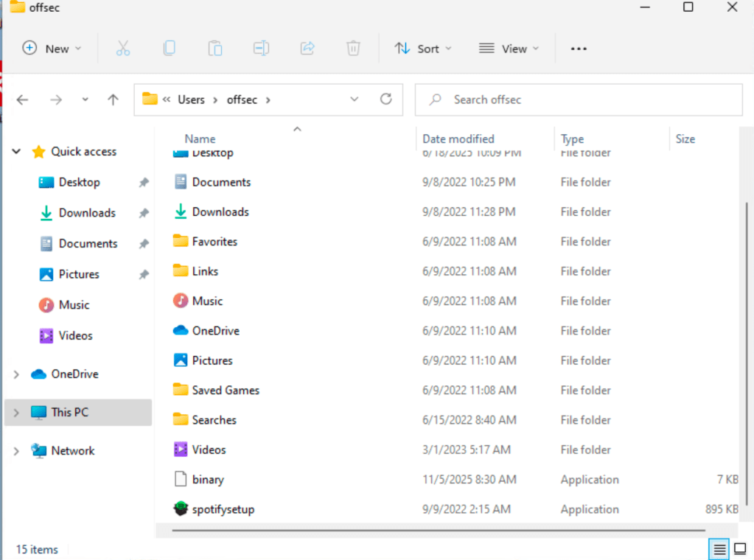Expand the Network tree node

[x=16, y=451]
